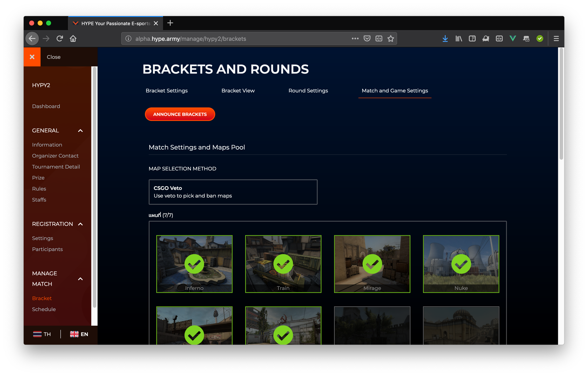Go to Tournament Detail

56,167
